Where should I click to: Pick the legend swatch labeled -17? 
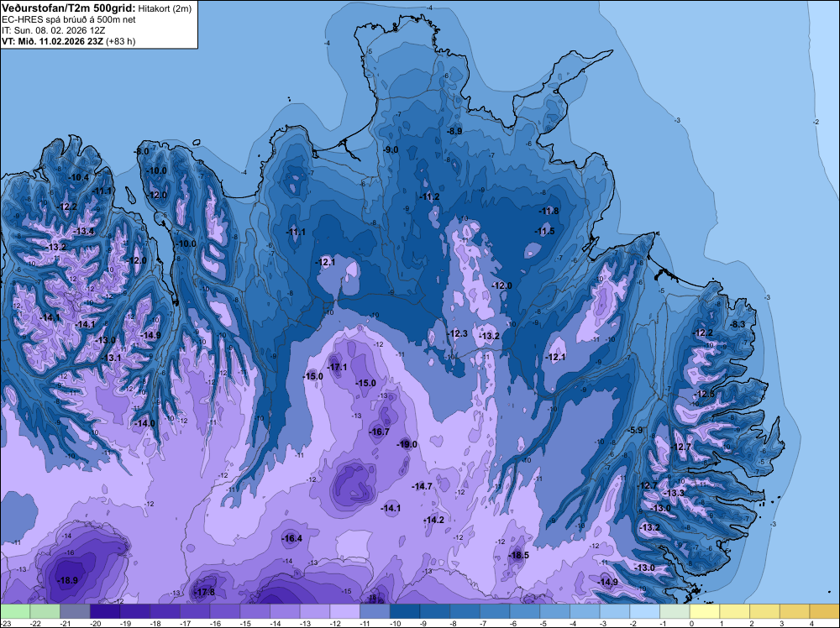click(195, 611)
